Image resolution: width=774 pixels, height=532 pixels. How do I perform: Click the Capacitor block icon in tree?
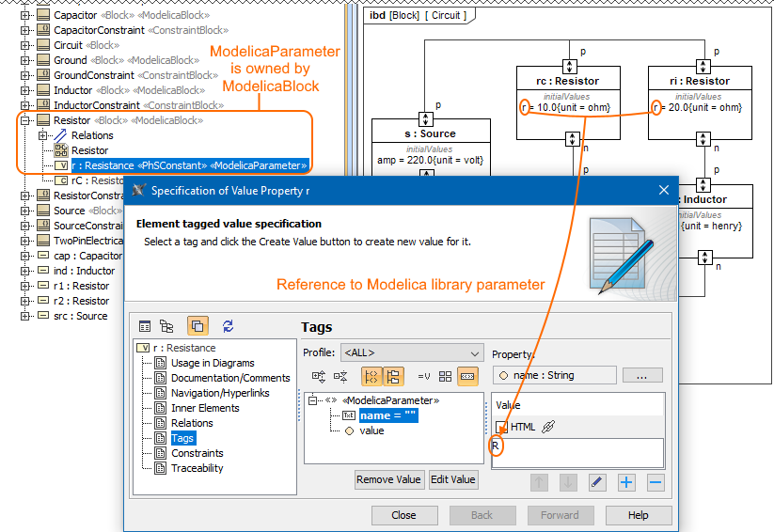point(43,15)
